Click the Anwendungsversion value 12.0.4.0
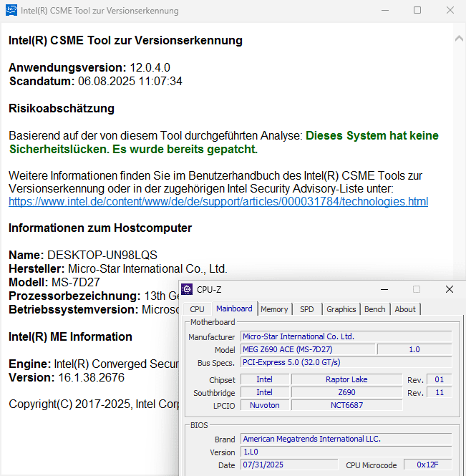Screen dimensions: 466x476 tap(150, 67)
